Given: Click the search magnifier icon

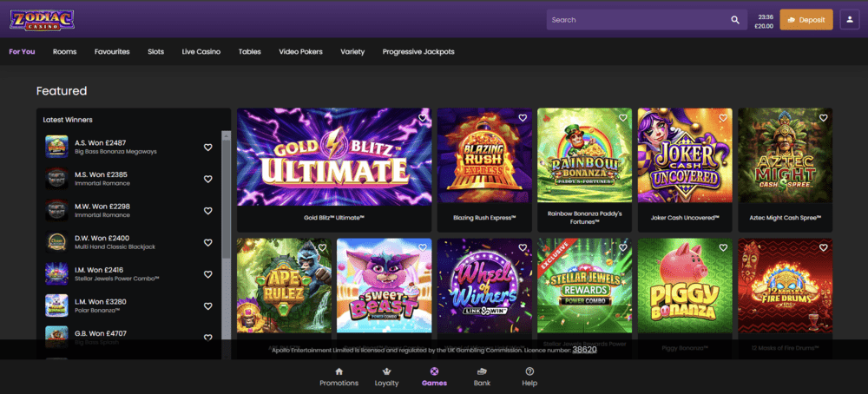Looking at the screenshot, I should tap(735, 20).
